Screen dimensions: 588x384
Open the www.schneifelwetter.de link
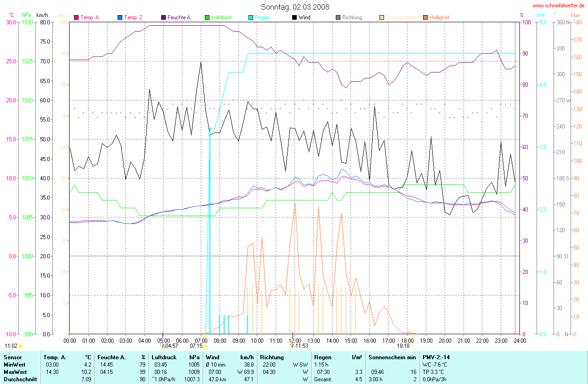(559, 5)
